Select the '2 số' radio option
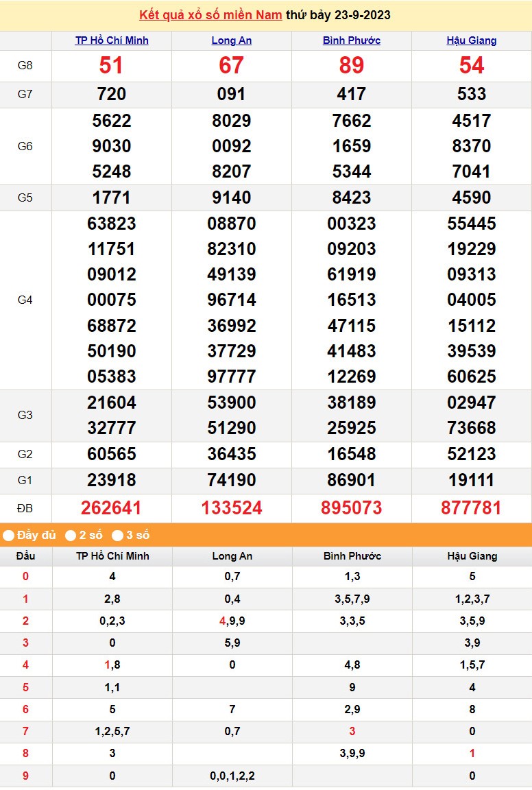The width and height of the screenshot is (532, 790). coord(71,535)
